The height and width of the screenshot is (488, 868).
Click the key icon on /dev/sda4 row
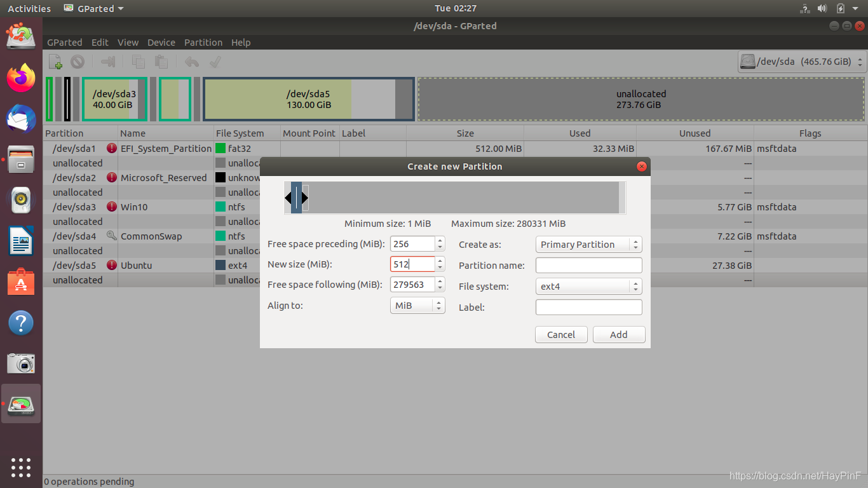[x=112, y=236]
